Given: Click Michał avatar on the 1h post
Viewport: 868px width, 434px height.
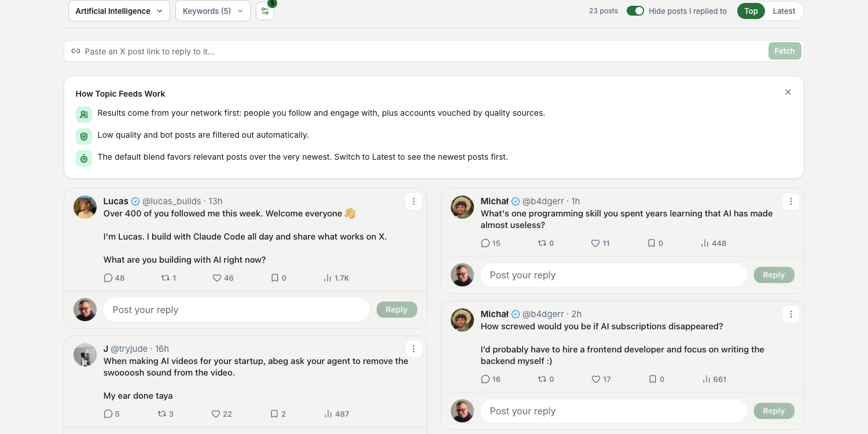Looking at the screenshot, I should pos(462,207).
